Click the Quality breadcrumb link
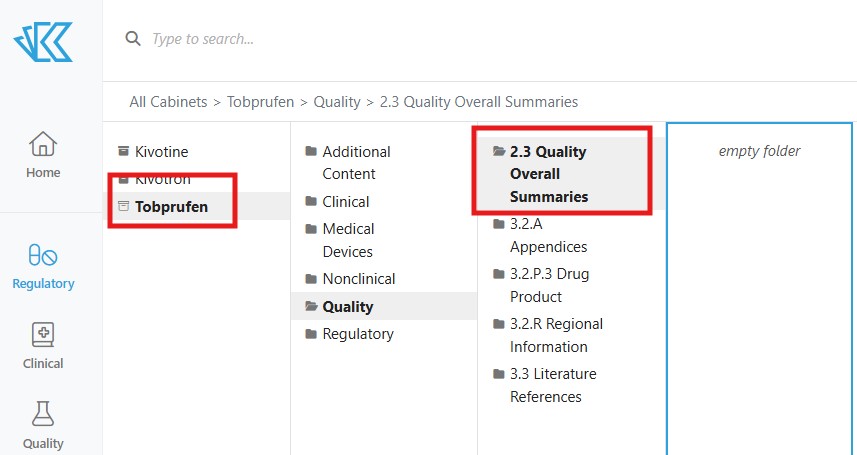The height and width of the screenshot is (455, 857). [336, 102]
